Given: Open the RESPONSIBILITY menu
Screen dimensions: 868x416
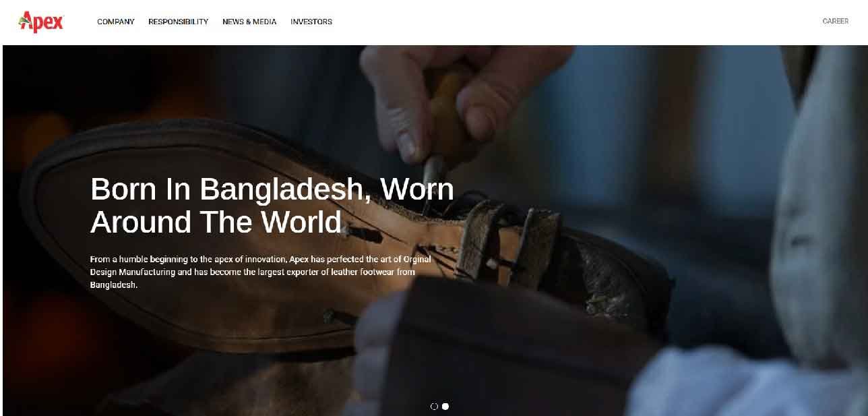Looking at the screenshot, I should click(x=179, y=22).
